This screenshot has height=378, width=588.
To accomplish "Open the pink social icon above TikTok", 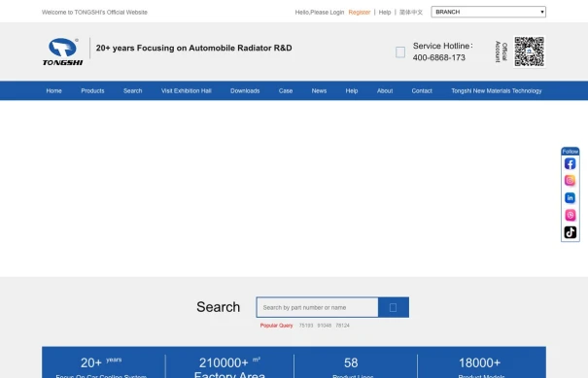I will [570, 216].
